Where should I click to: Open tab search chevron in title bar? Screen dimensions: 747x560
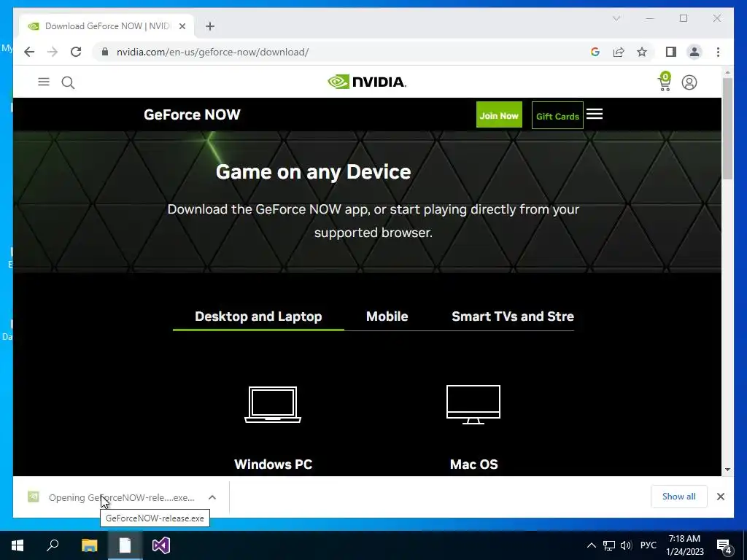(x=616, y=18)
